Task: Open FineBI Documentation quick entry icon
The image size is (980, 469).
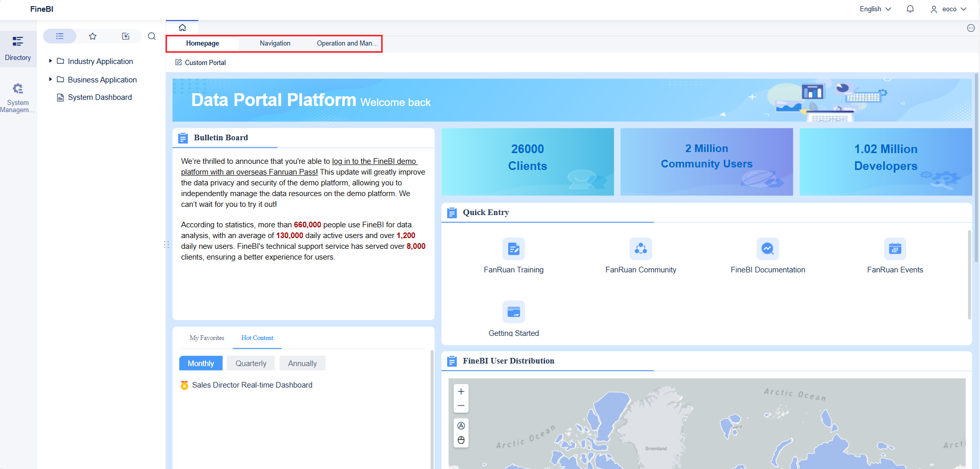Action: 768,249
